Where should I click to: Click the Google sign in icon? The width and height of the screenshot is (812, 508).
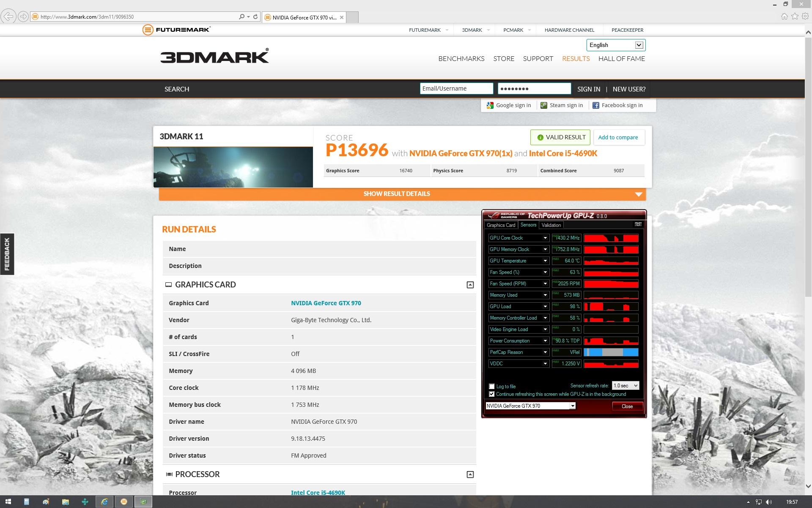click(490, 105)
